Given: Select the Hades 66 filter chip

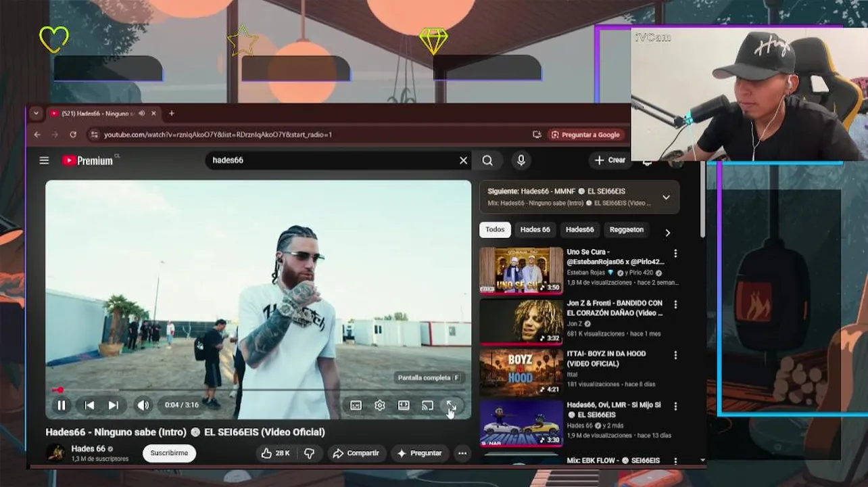Looking at the screenshot, I should (535, 230).
